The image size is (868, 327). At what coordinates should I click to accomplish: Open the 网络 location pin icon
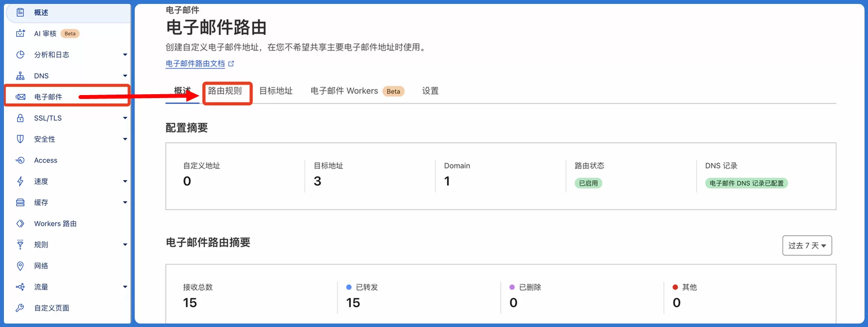tap(20, 266)
